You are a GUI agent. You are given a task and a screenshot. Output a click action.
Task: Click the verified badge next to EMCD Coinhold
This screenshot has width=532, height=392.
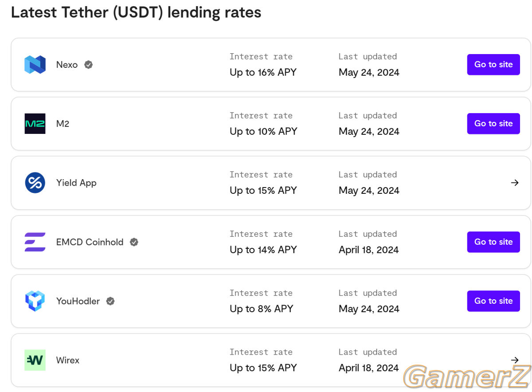click(x=134, y=242)
